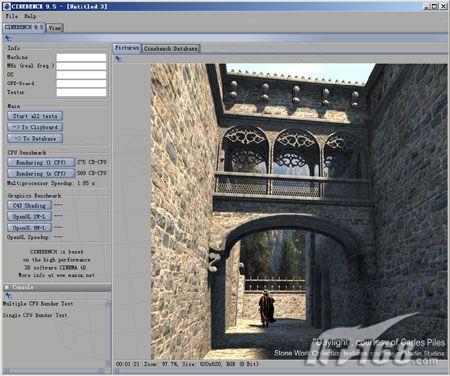This screenshot has width=450, height=376.
Task: Click the pin icon under Pictures tab
Action: (x=119, y=59)
